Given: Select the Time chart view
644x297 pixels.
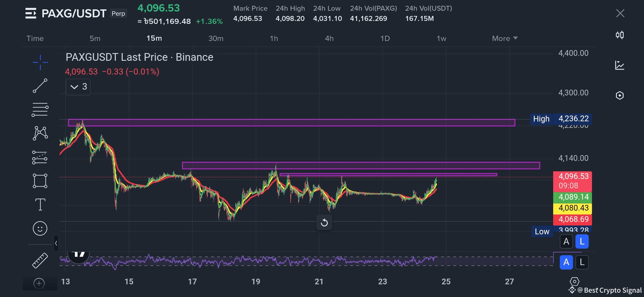Looking at the screenshot, I should [x=35, y=38].
